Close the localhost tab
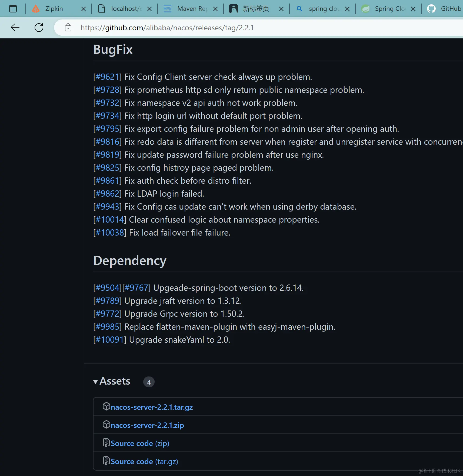The image size is (463, 476). click(x=149, y=9)
